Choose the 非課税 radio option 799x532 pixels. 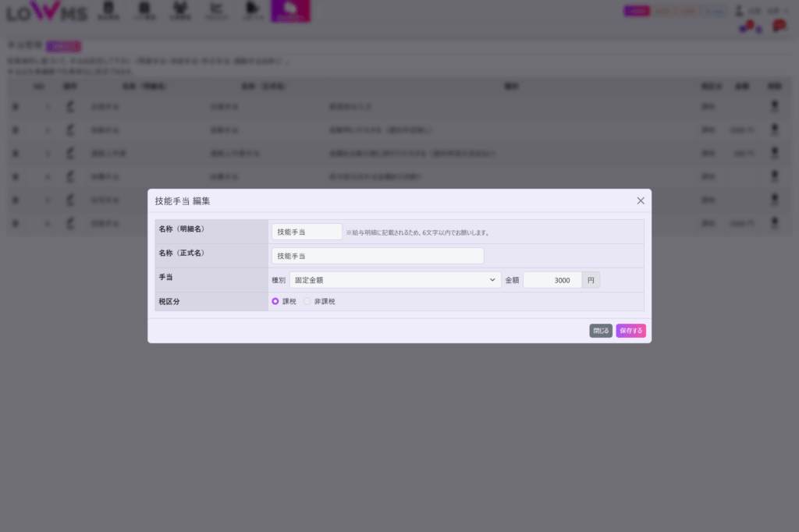(307, 301)
